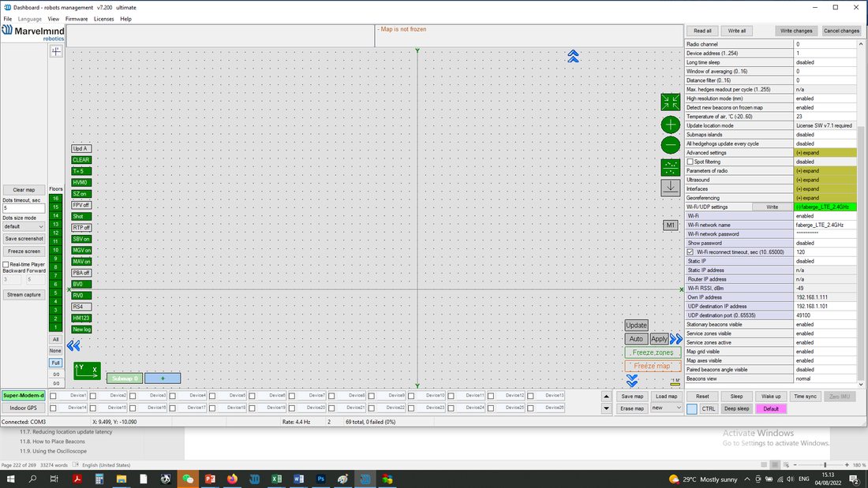Zoom out with the green minus button
Screen dimensions: 868x488
671,145
